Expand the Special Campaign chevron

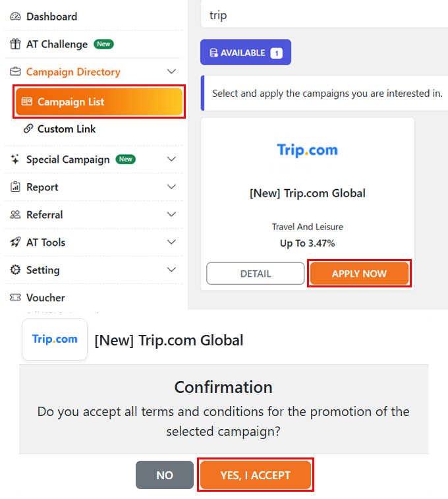[171, 160]
